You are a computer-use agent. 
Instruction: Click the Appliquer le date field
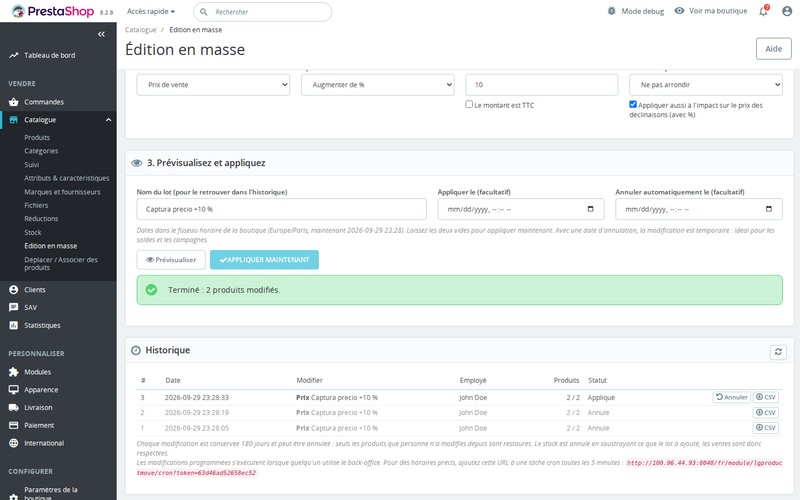[521, 209]
